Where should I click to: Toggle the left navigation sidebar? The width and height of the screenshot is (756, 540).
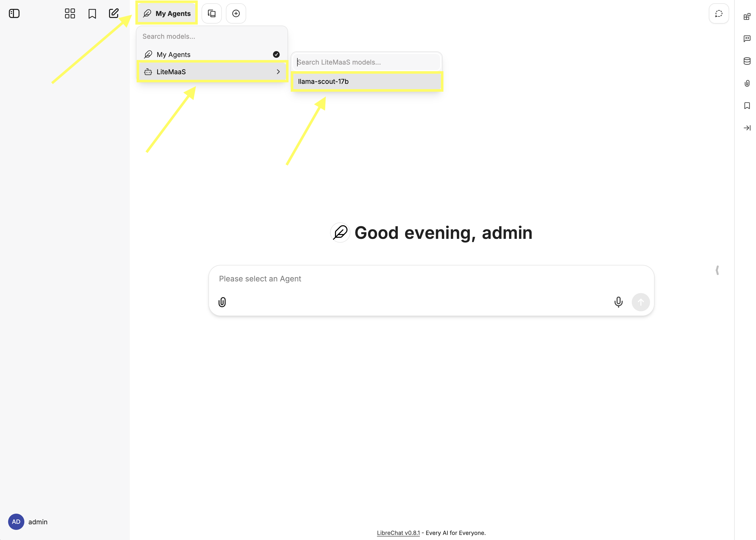tap(14, 13)
